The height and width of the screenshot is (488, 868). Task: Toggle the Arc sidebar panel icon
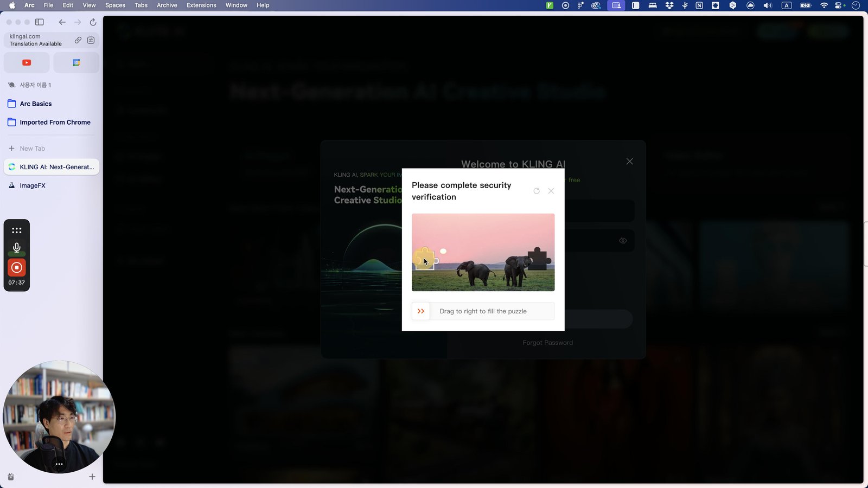coord(40,22)
